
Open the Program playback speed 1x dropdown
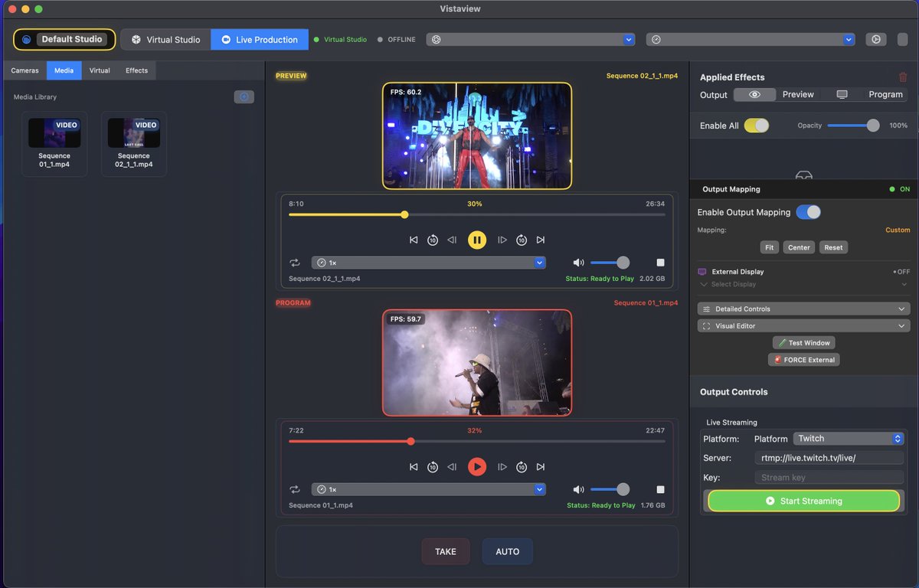pos(429,489)
